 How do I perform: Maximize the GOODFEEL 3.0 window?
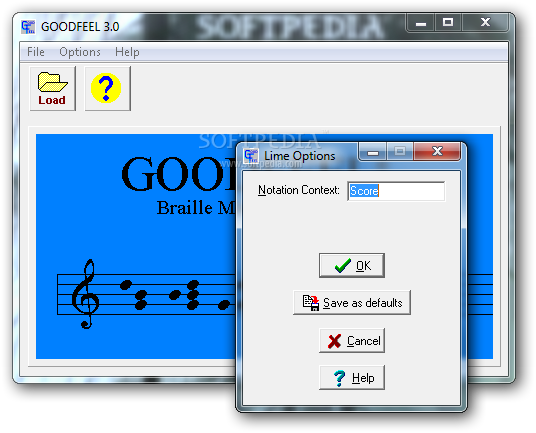point(448,23)
